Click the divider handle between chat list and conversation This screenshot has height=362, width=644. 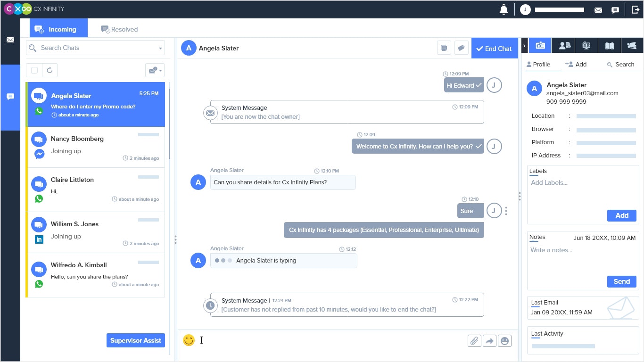click(x=175, y=239)
